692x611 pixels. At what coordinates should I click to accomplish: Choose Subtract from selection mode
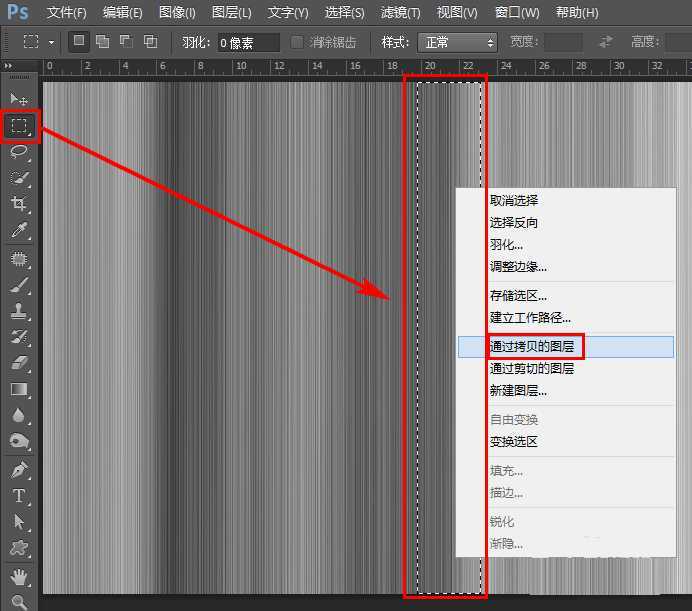pos(126,42)
